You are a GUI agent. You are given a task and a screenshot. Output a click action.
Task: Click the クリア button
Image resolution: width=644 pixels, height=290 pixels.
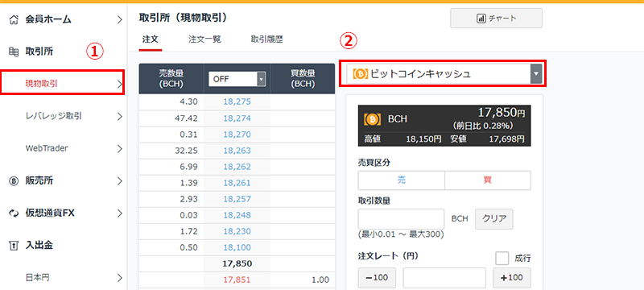pos(494,218)
